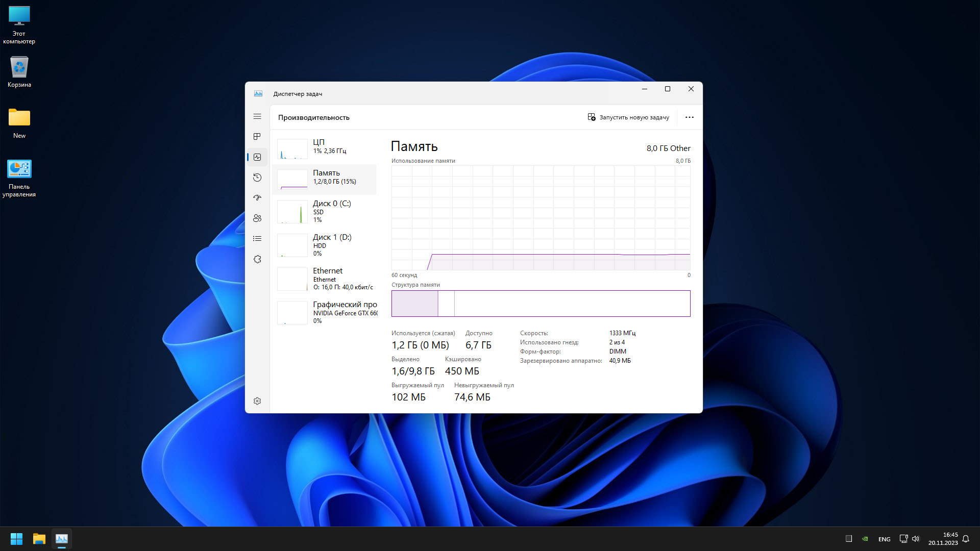Open Startup apps gauge icon

click(x=257, y=198)
